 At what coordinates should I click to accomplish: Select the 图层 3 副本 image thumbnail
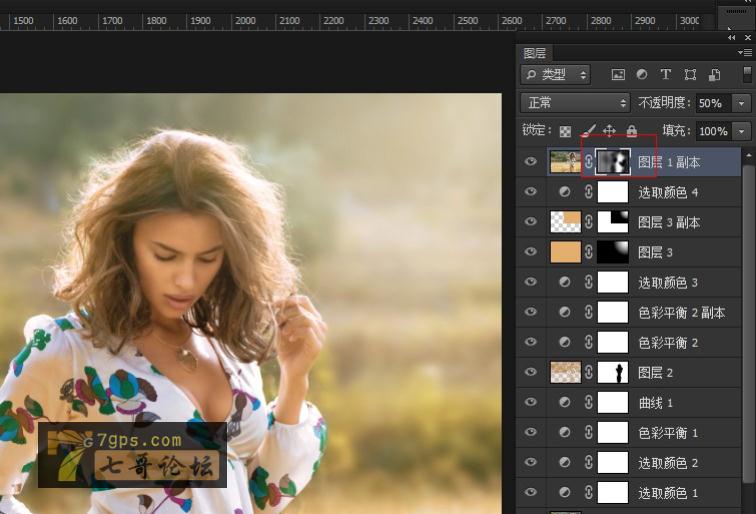pyautogui.click(x=566, y=222)
